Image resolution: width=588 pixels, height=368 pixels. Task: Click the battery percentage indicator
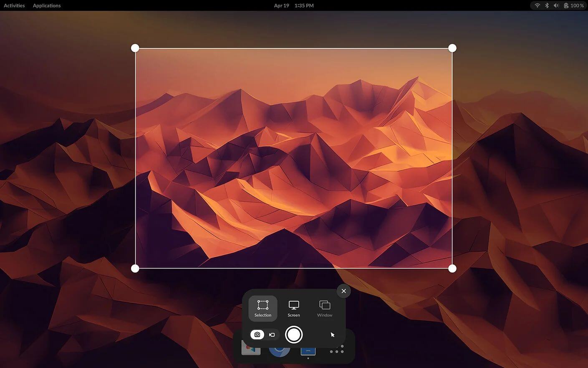tap(572, 5)
